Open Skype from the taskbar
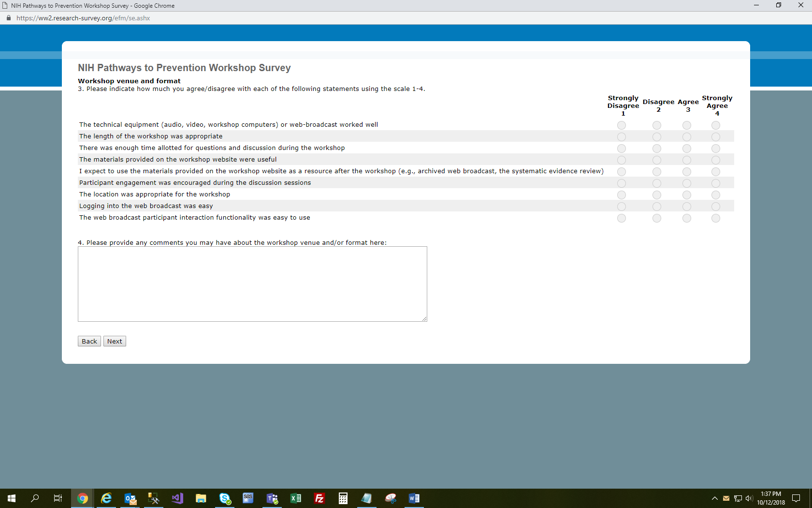 click(x=225, y=498)
